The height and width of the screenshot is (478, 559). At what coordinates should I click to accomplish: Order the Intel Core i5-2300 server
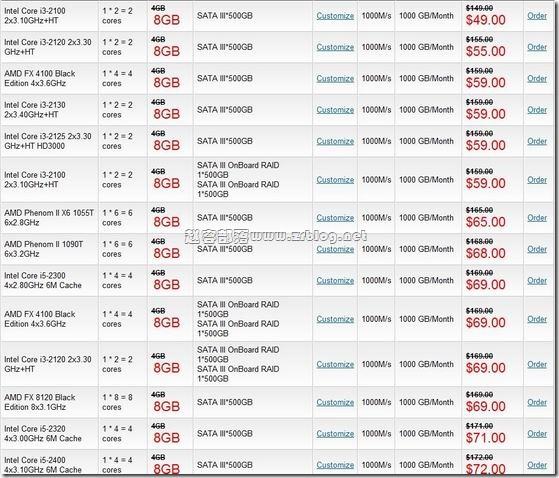(x=537, y=281)
